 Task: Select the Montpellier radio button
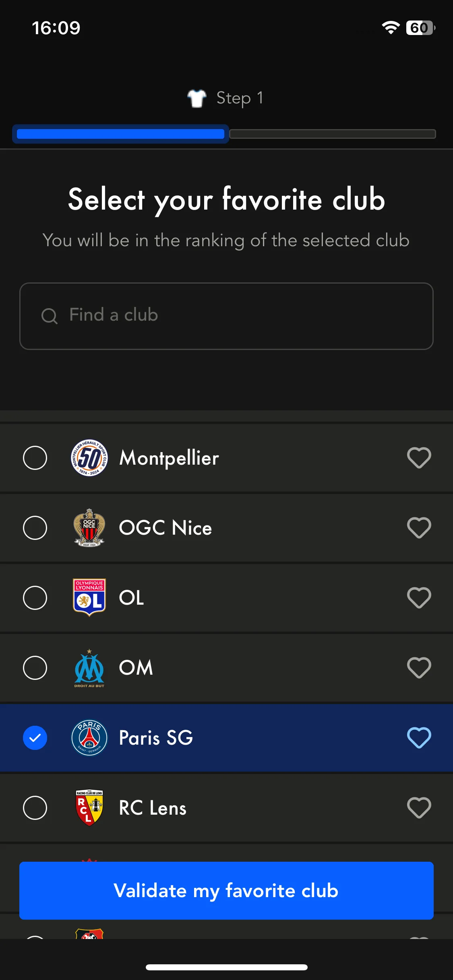[35, 458]
